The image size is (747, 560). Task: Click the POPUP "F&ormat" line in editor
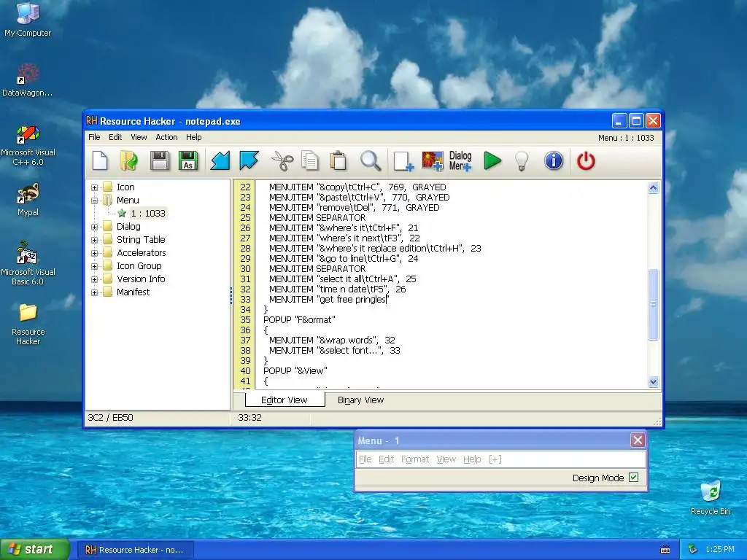299,320
